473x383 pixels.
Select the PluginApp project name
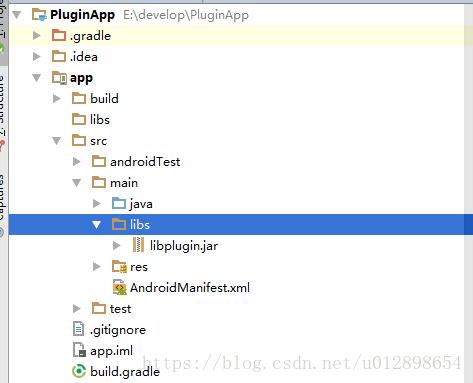click(82, 15)
